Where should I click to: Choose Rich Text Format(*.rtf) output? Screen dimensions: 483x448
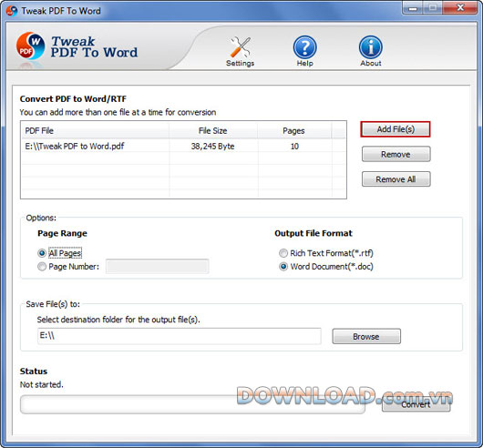[x=283, y=253]
